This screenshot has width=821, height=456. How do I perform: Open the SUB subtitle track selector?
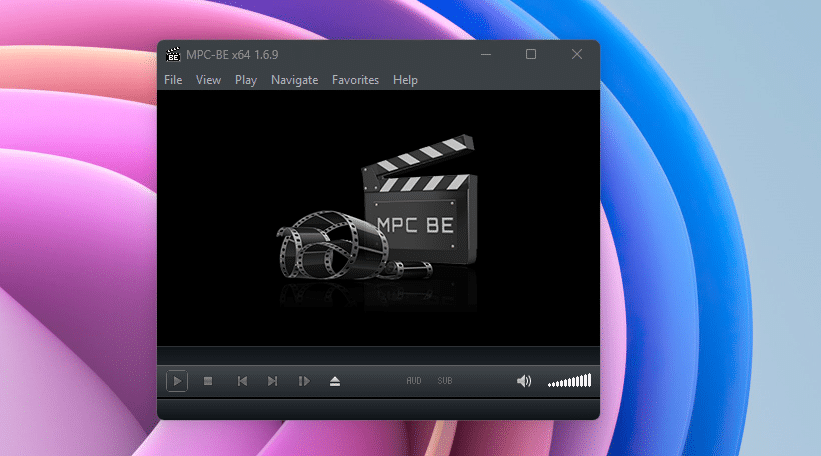coord(445,381)
